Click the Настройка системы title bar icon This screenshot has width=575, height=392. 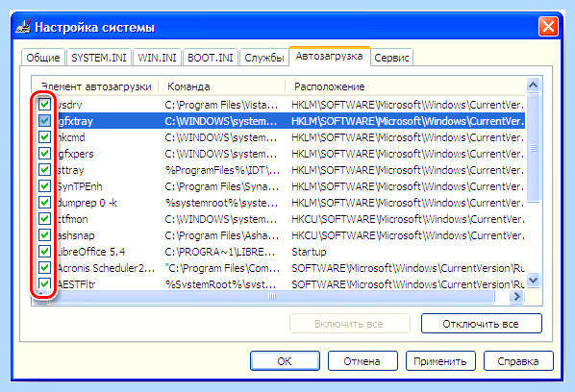(x=23, y=28)
